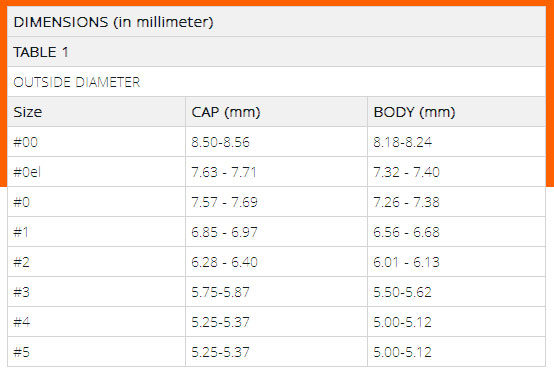The width and height of the screenshot is (554, 376).
Task: Click the OUTSIDE DIAMETER label
Action: (77, 82)
